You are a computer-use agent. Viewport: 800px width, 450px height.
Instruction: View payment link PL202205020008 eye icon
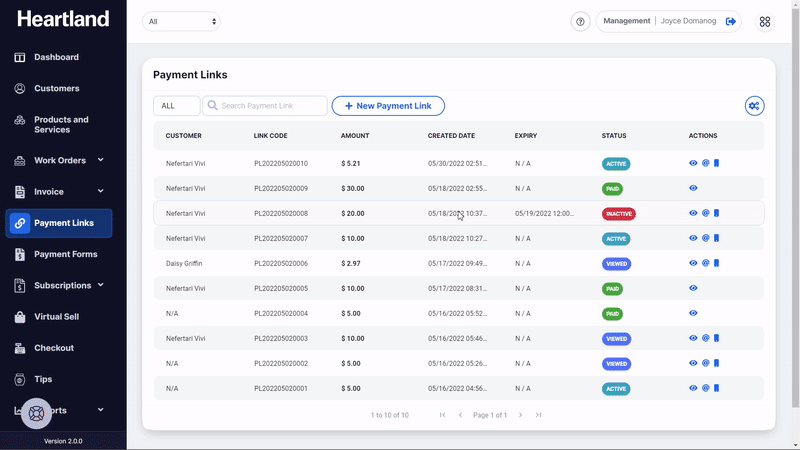(693, 213)
